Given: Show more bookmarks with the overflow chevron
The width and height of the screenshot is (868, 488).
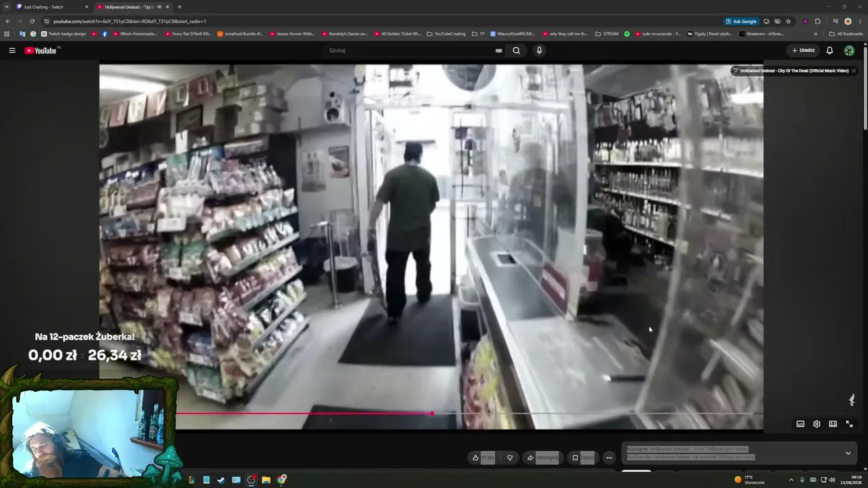Looking at the screenshot, I should tap(815, 34).
